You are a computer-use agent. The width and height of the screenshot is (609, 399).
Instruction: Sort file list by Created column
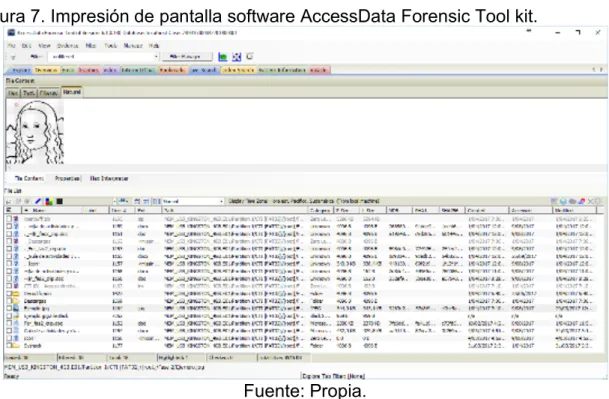[487, 211]
